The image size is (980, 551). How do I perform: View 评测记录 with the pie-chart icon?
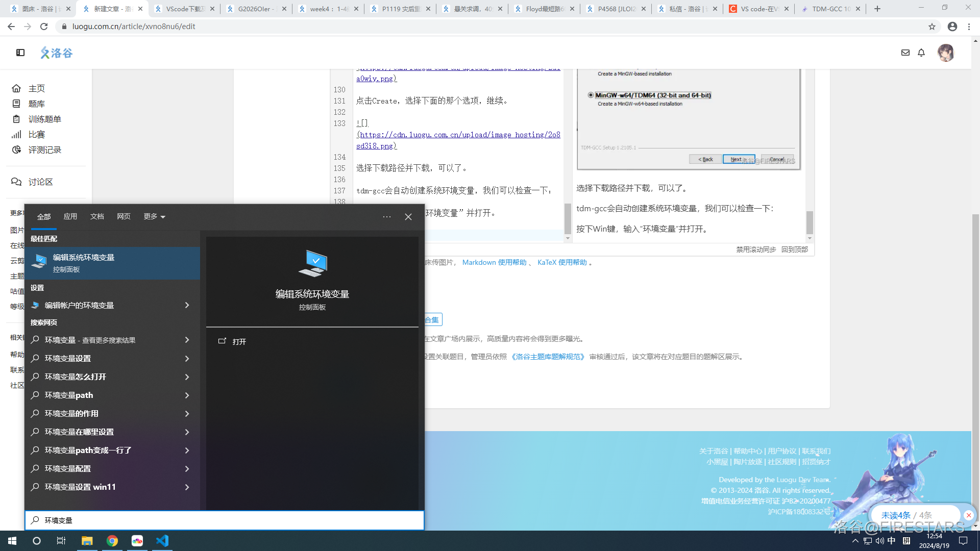point(16,149)
